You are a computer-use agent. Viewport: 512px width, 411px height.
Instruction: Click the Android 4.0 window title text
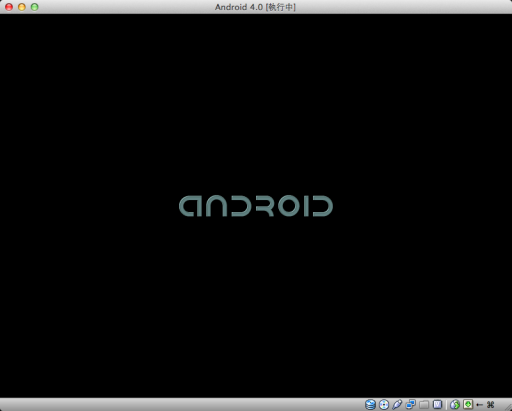[x=255, y=7]
